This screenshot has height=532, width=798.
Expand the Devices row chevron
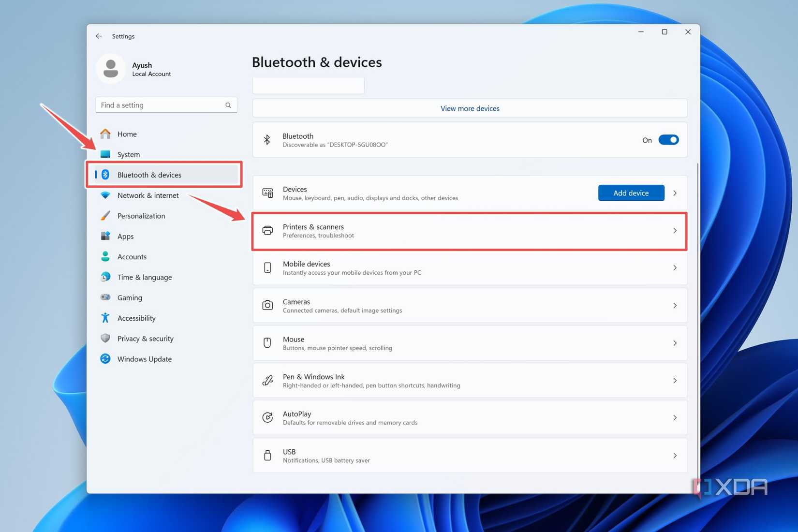pyautogui.click(x=675, y=193)
